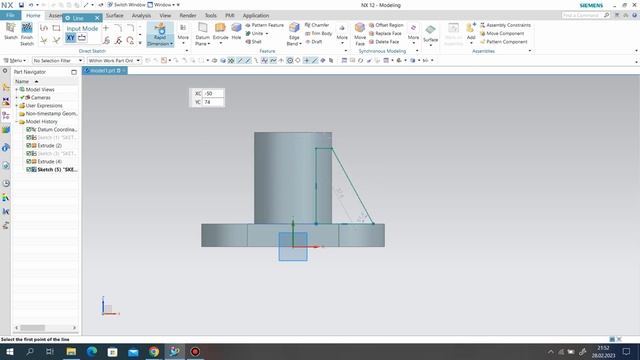640x360 pixels.
Task: Switch to the Application tab
Action: (x=256, y=16)
